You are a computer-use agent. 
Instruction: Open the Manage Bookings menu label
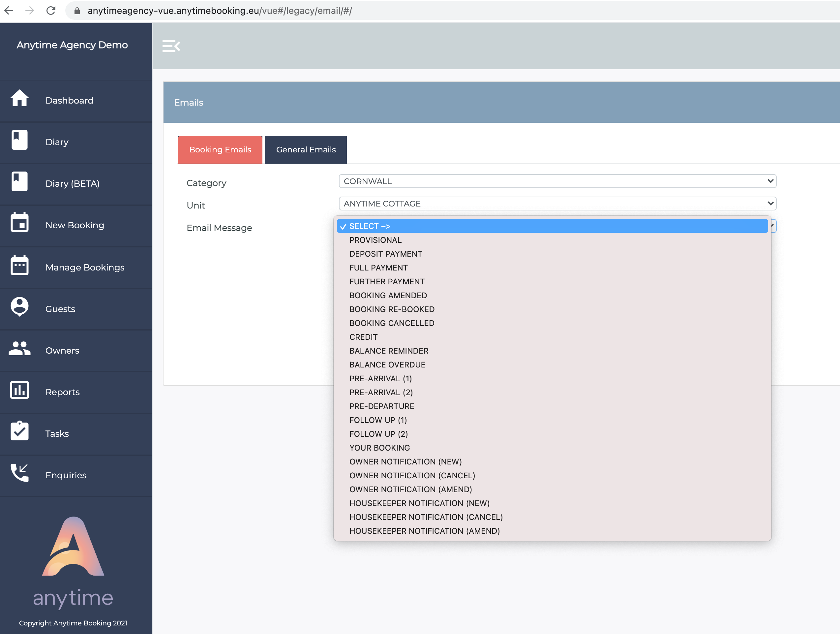[85, 268]
